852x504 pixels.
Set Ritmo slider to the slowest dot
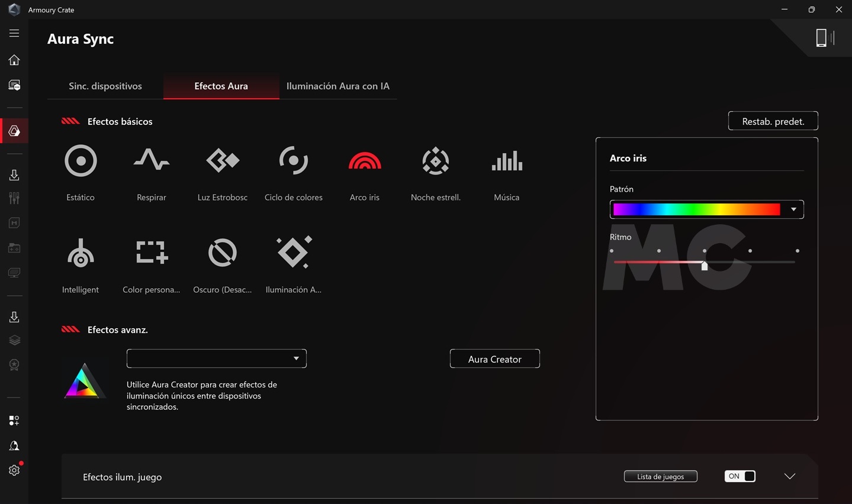(612, 251)
